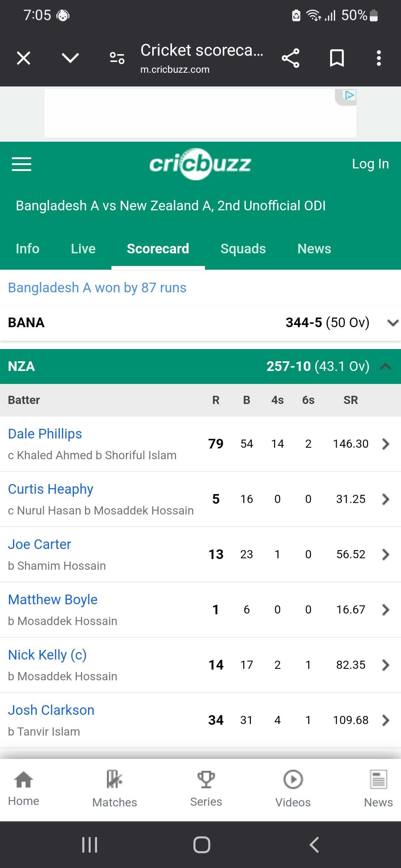This screenshot has height=868, width=401.
Task: Tap the Log In link
Action: tap(370, 164)
